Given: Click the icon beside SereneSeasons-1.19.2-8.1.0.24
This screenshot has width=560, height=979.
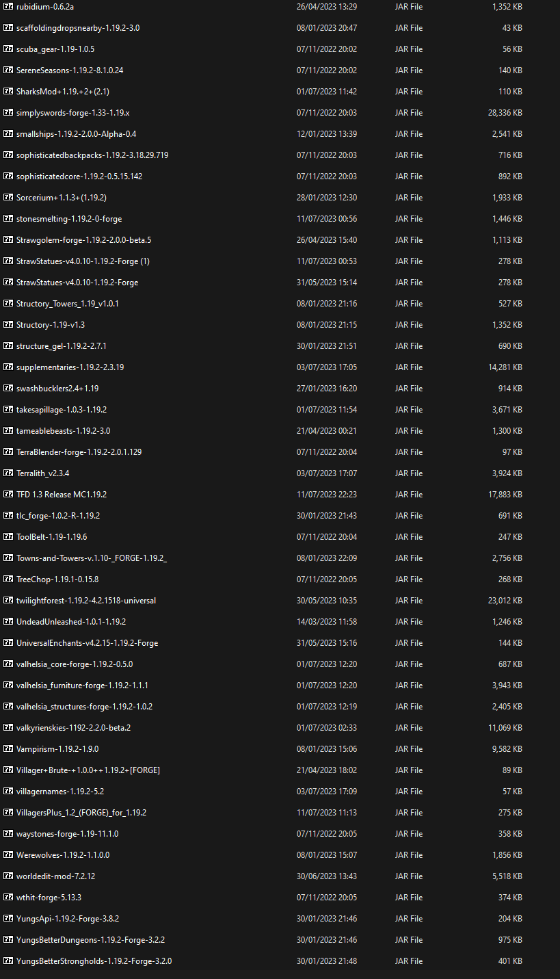Looking at the screenshot, I should tap(8, 70).
